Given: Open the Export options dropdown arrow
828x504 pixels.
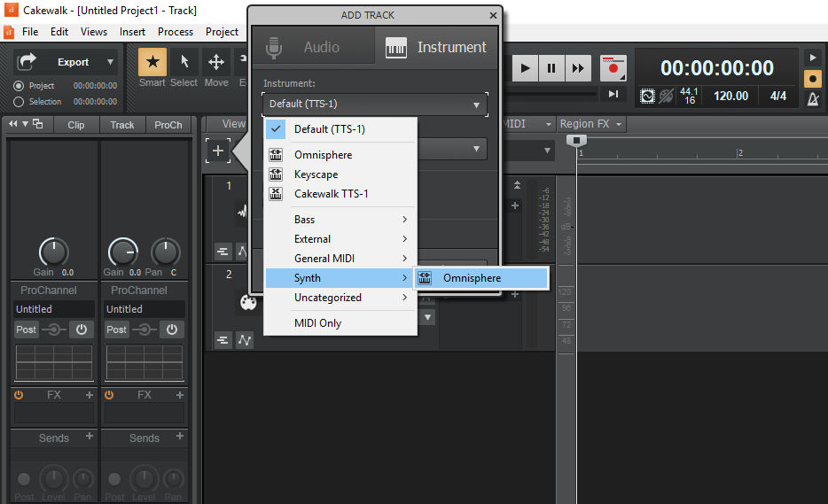Looking at the screenshot, I should click(x=110, y=62).
